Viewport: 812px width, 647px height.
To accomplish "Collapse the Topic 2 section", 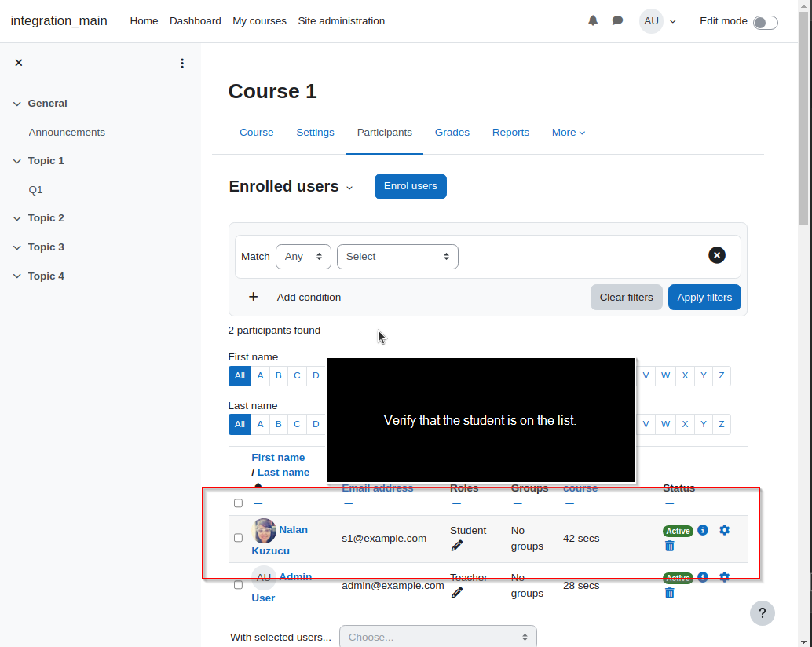I will (x=17, y=218).
